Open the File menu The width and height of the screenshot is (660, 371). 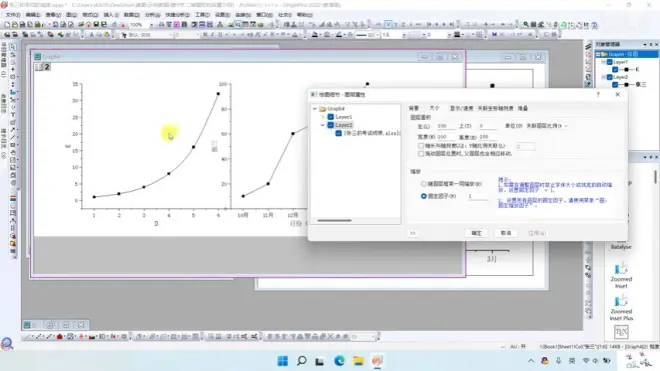pos(13,15)
